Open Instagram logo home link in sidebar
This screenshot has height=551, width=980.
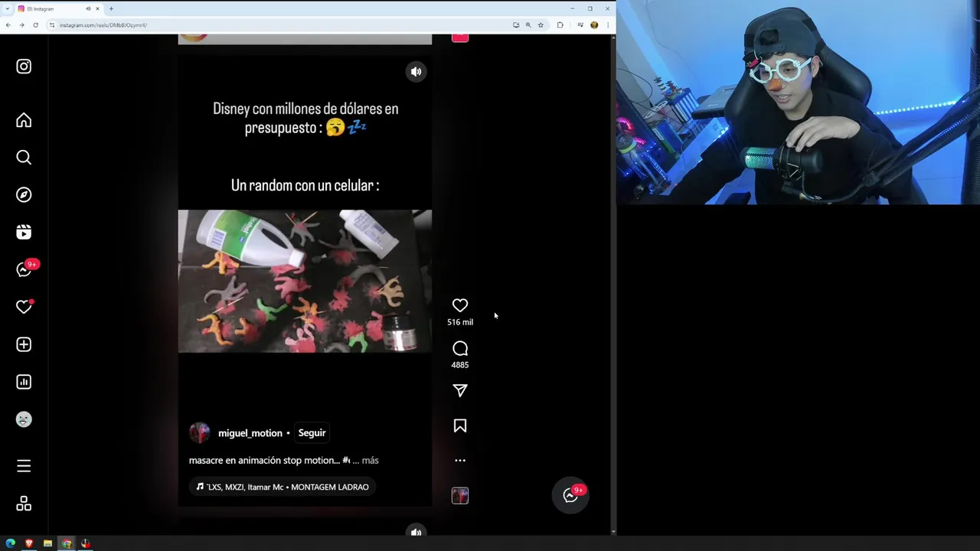[24, 67]
